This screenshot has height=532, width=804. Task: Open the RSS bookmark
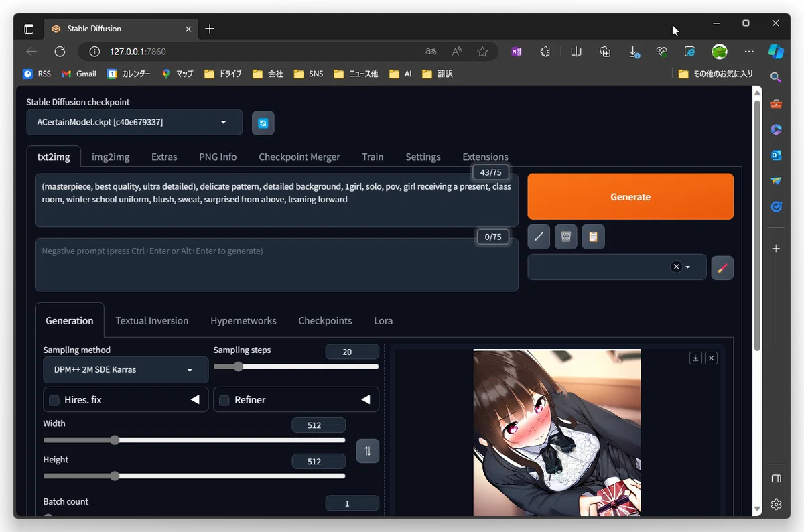[x=37, y=74]
